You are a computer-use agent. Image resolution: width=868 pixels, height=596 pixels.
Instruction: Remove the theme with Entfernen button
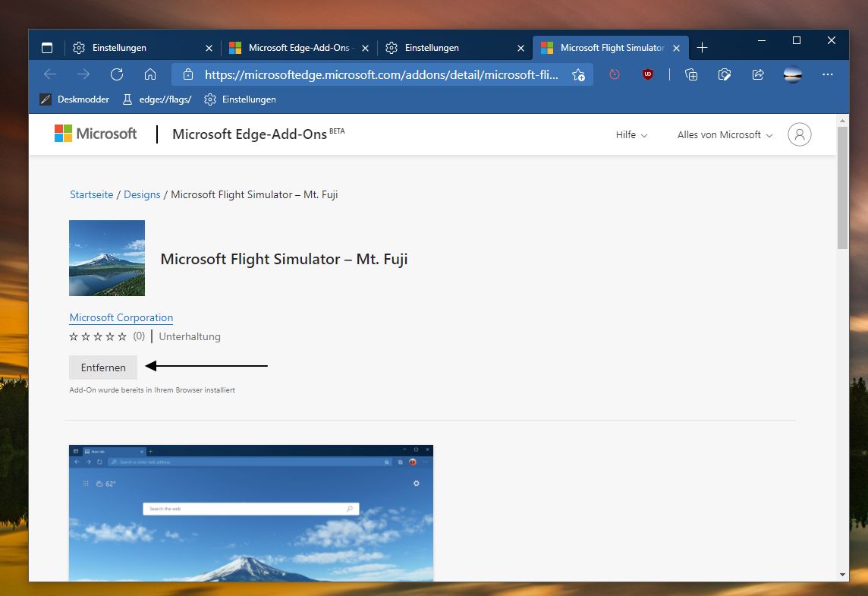[x=103, y=367]
